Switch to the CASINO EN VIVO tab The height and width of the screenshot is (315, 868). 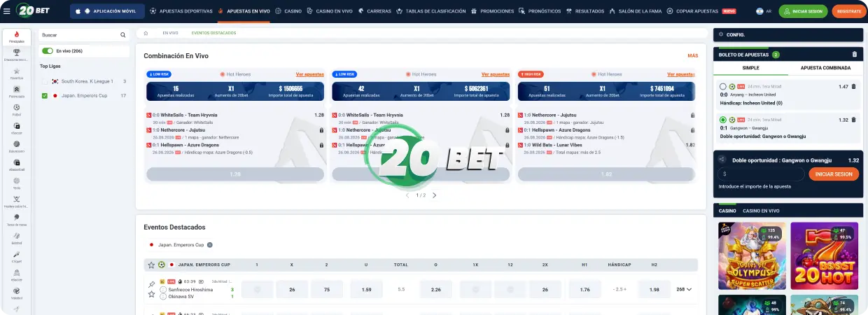point(761,211)
